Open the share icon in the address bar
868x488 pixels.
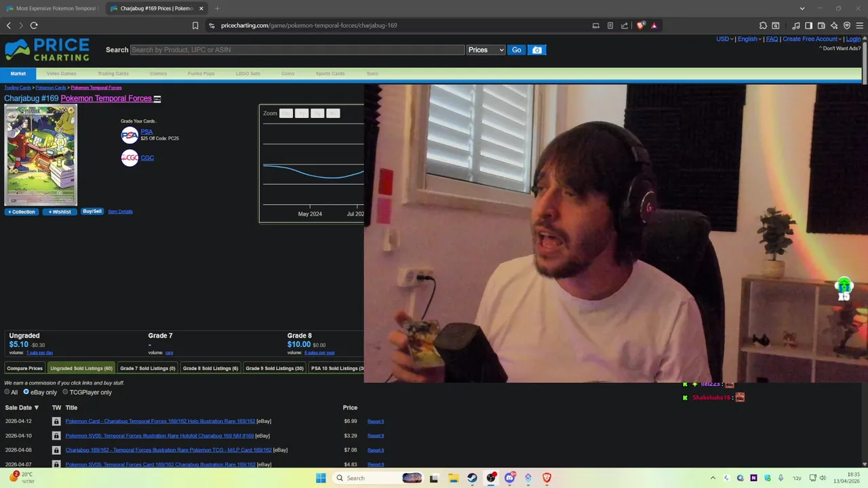click(x=625, y=25)
